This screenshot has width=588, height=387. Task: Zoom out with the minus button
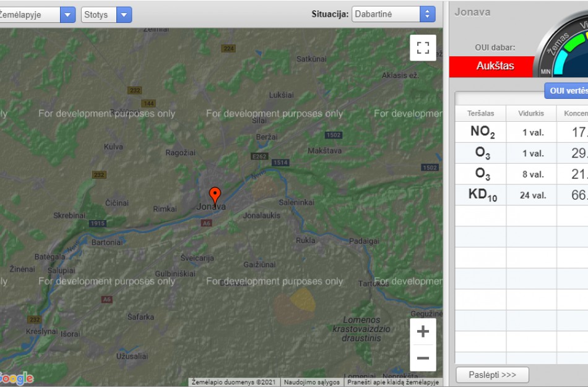pos(423,358)
